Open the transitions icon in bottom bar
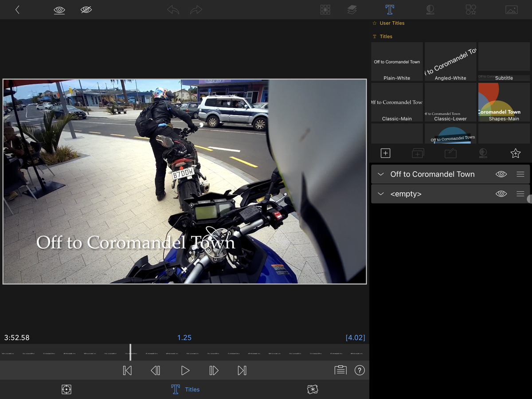 click(313, 389)
